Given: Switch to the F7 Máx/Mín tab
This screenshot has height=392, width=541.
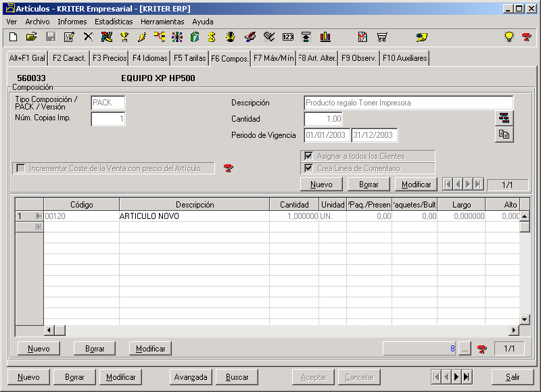Looking at the screenshot, I should [x=274, y=58].
